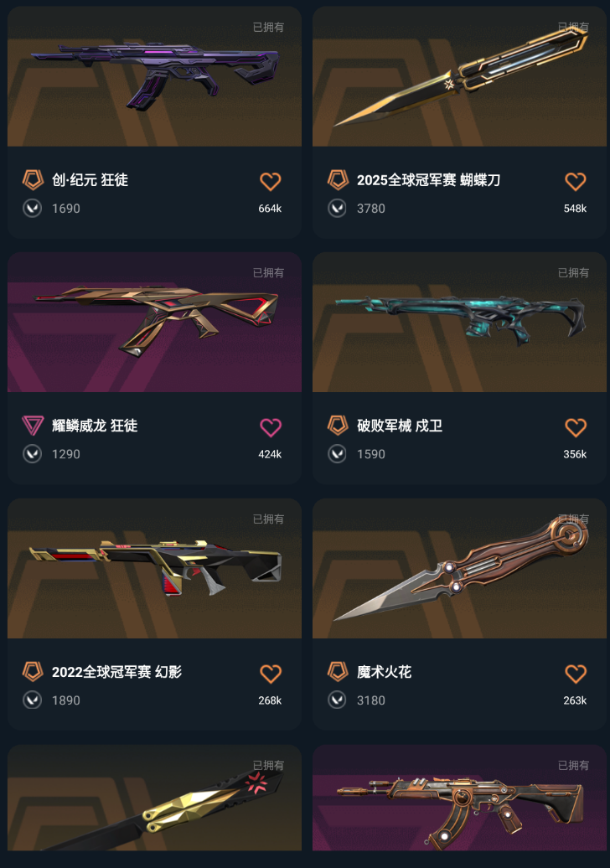Open the 耀鳞威龙 狂徒 skin name
610x868 pixels.
point(95,426)
